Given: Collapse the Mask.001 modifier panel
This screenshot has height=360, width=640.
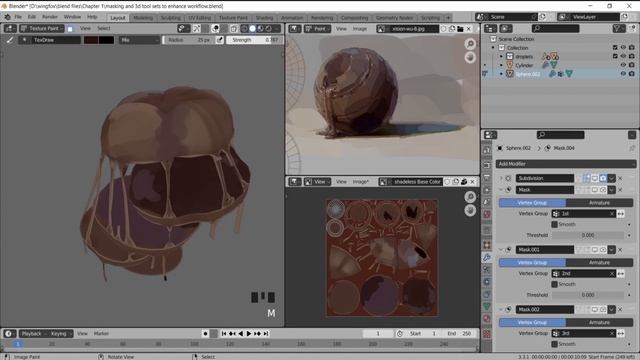Looking at the screenshot, I should (x=501, y=249).
